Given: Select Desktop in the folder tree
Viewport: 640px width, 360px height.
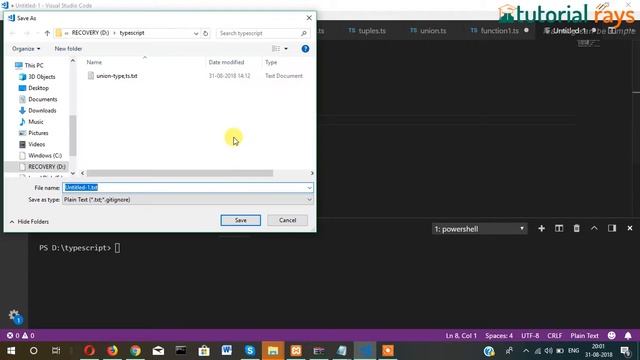Looking at the screenshot, I should [x=33, y=88].
